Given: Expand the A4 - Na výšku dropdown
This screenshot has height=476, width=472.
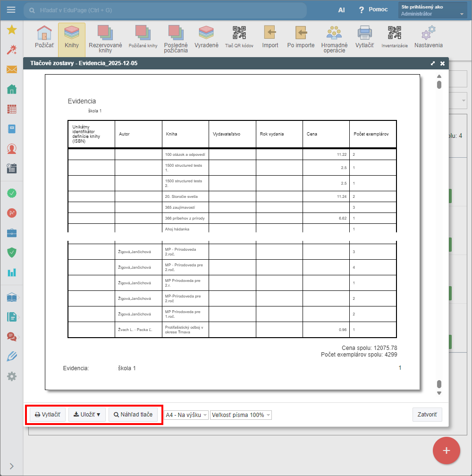Looking at the screenshot, I should 186,415.
